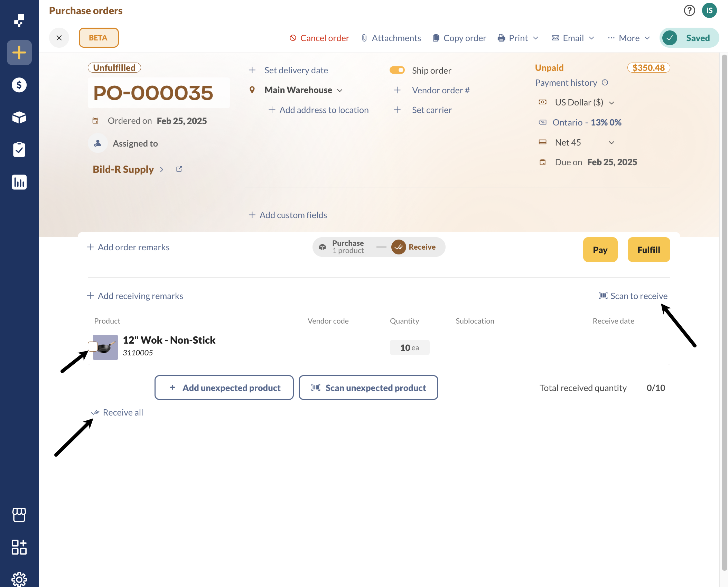Click the Fulfill button
The image size is (728, 587).
pyautogui.click(x=648, y=250)
